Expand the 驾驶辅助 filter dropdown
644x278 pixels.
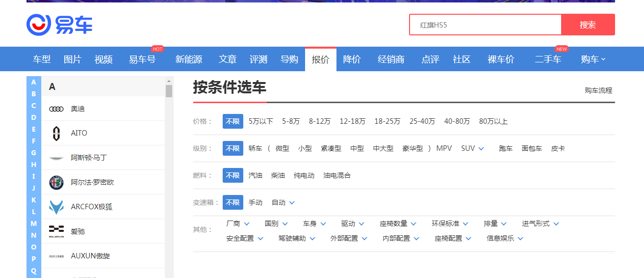pyautogui.click(x=297, y=238)
